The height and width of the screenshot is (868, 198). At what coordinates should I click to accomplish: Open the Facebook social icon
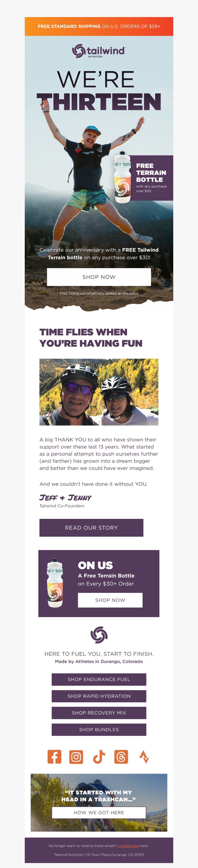point(54,757)
